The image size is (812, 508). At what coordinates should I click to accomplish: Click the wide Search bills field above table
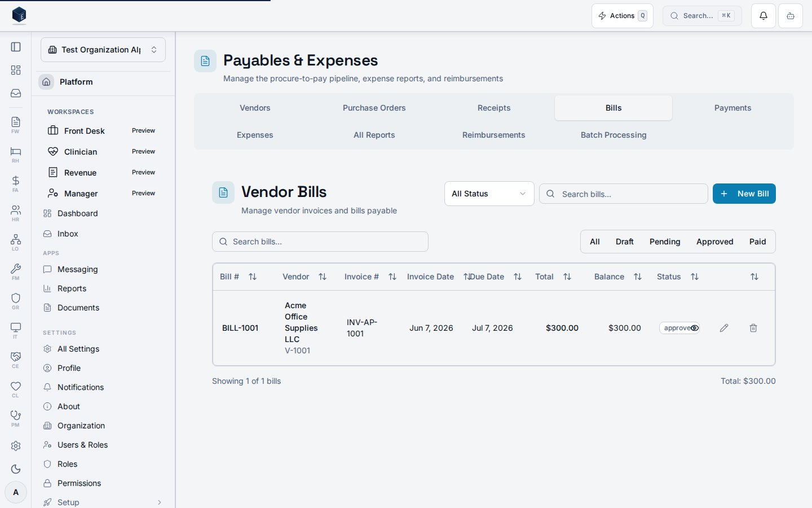click(x=320, y=242)
